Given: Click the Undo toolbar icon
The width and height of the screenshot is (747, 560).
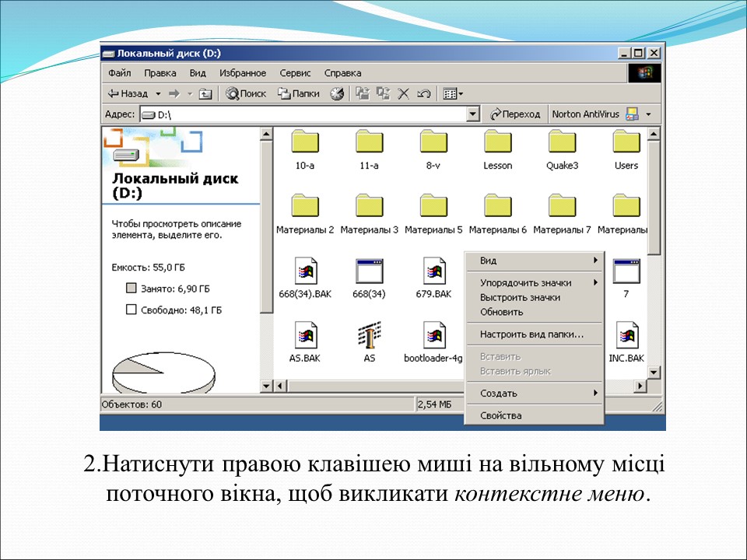Looking at the screenshot, I should [423, 93].
